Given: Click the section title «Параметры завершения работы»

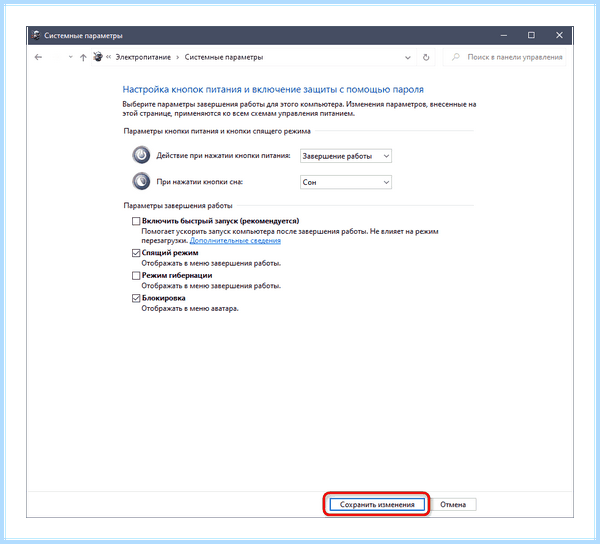Looking at the screenshot, I should coord(178,206).
